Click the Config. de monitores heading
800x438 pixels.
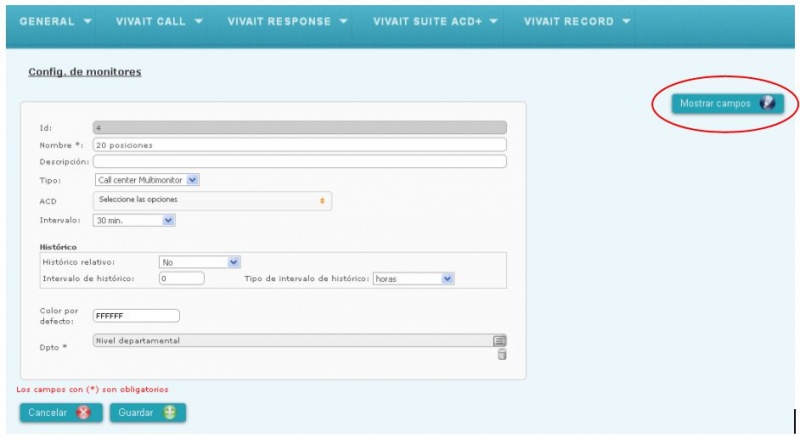[x=85, y=71]
